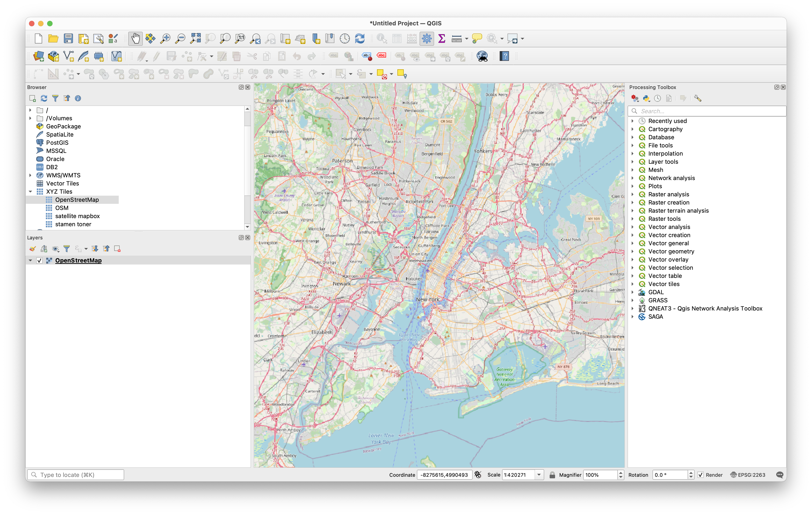Refresh the map canvas

(x=360, y=39)
